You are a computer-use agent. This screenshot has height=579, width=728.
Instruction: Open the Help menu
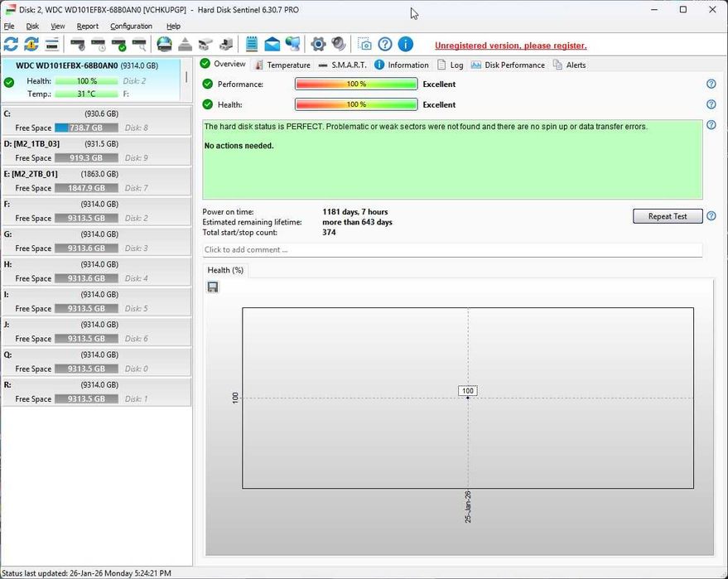pos(173,26)
